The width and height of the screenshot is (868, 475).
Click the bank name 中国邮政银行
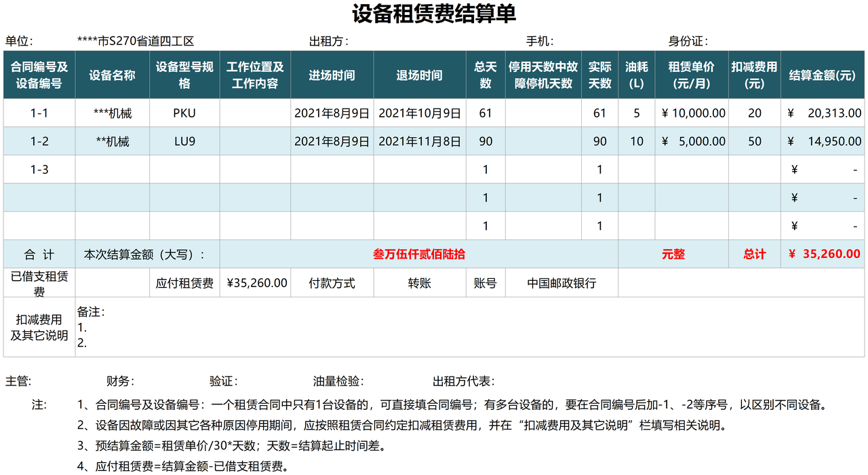point(563,282)
